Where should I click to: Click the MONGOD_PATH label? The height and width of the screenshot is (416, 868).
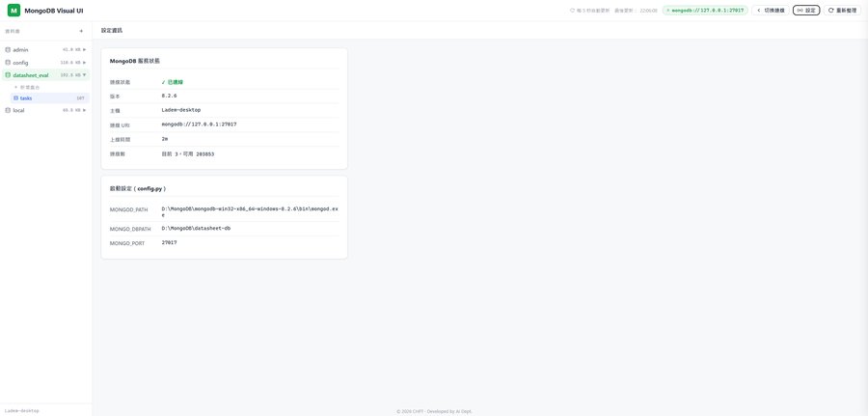(x=129, y=210)
